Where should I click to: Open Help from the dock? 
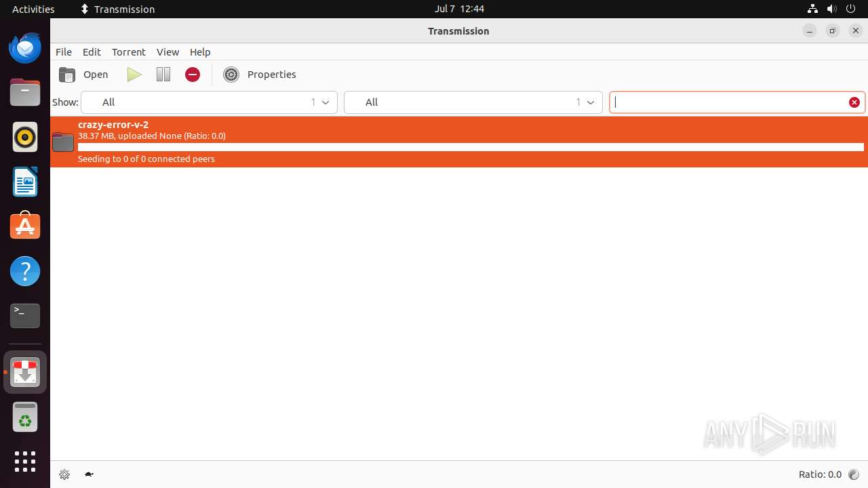(x=25, y=271)
